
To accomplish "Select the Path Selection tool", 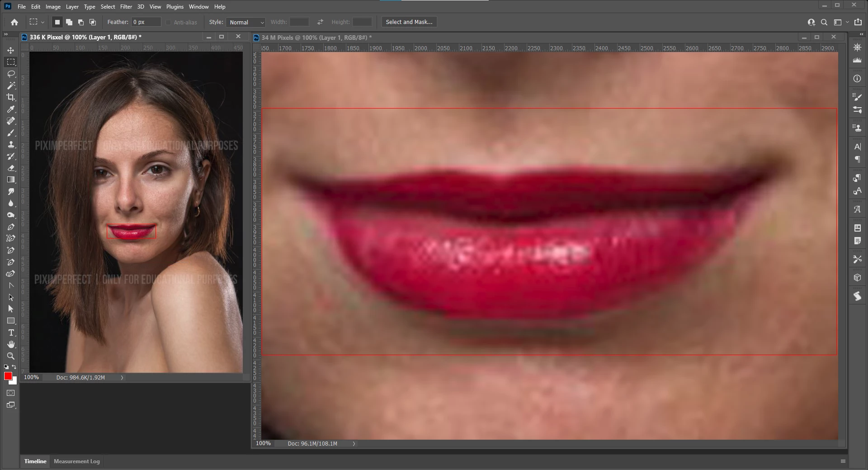I will click(x=11, y=297).
